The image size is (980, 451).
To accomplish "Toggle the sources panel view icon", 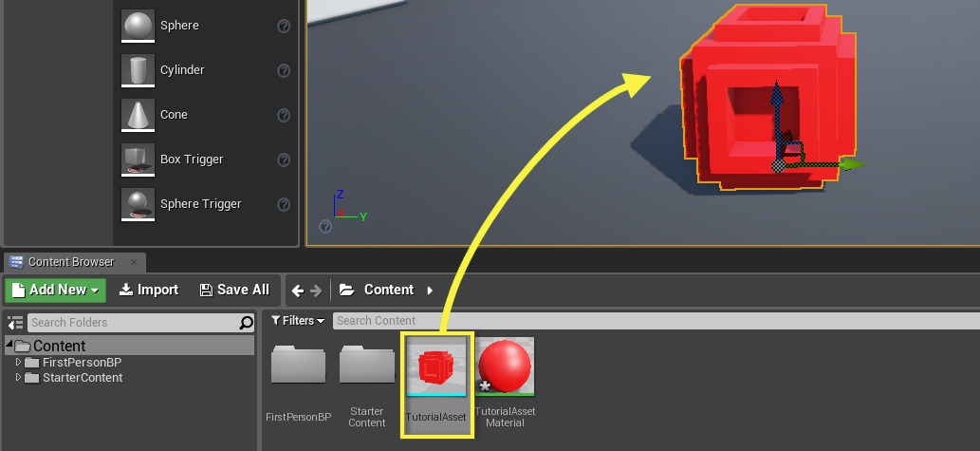I will pyautogui.click(x=15, y=323).
